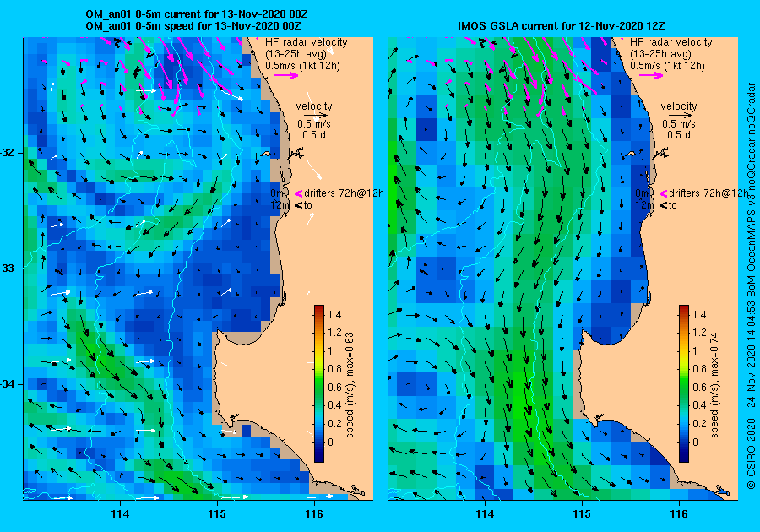Click the 1.4 tick on left colorbar

pyautogui.click(x=334, y=315)
